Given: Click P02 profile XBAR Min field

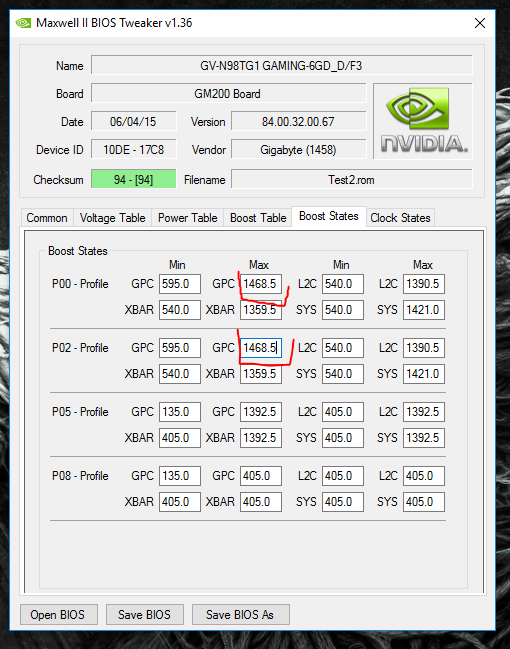Looking at the screenshot, I should (x=180, y=374).
